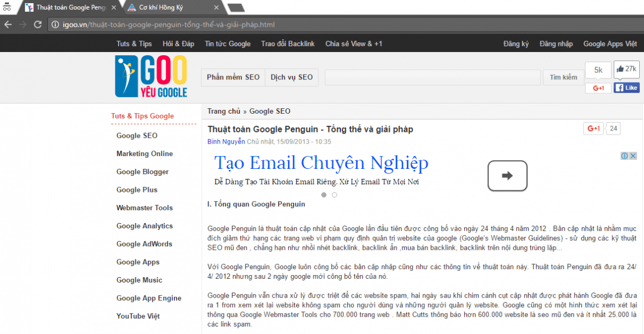The image size is (644, 334).
Task: Click the 5k Google plus count bubble
Action: pyautogui.click(x=598, y=70)
